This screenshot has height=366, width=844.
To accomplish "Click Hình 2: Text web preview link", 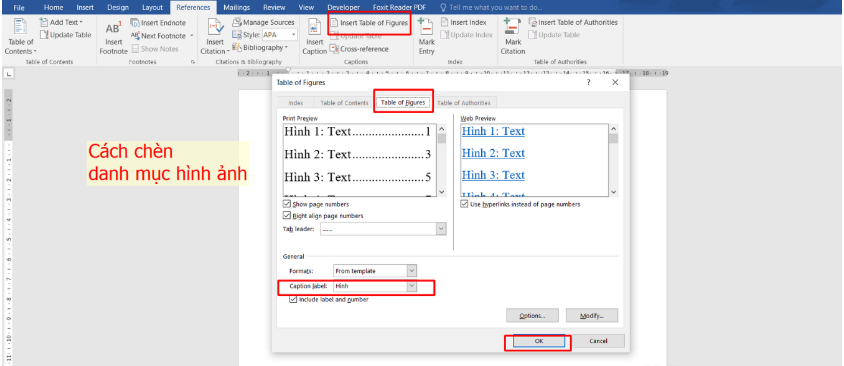I will tap(493, 153).
